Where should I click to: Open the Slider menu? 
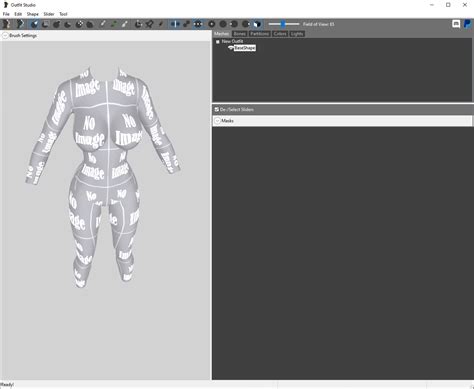click(x=49, y=14)
